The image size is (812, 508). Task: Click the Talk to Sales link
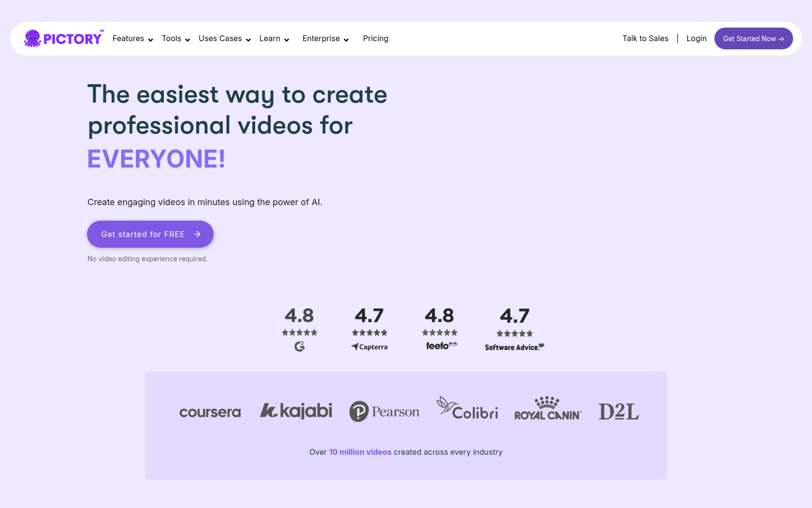click(x=645, y=38)
